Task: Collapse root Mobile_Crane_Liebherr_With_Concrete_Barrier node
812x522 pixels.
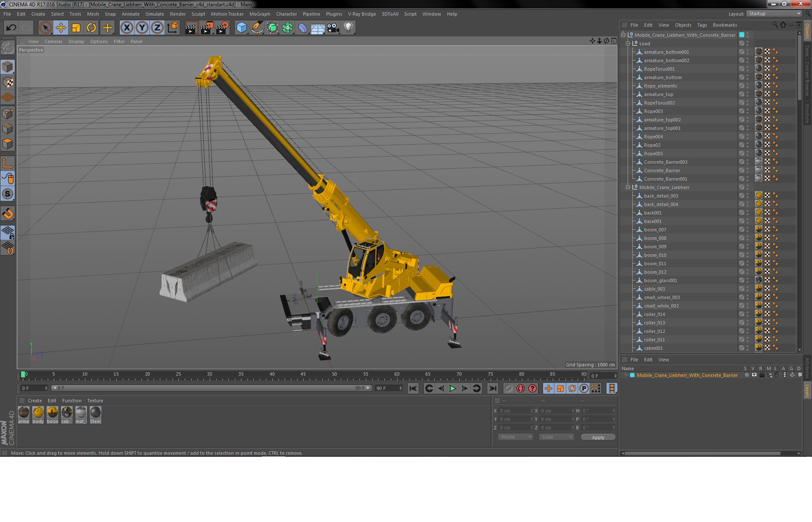Action: pos(623,35)
